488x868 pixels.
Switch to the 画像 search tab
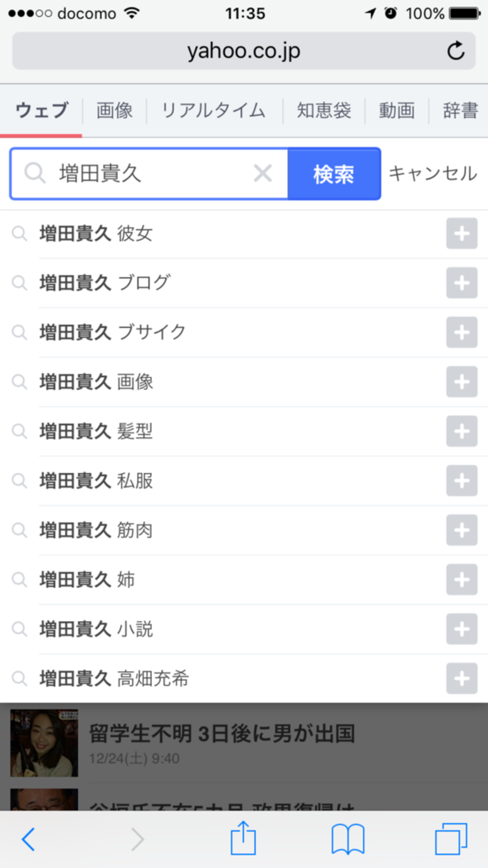tap(114, 110)
